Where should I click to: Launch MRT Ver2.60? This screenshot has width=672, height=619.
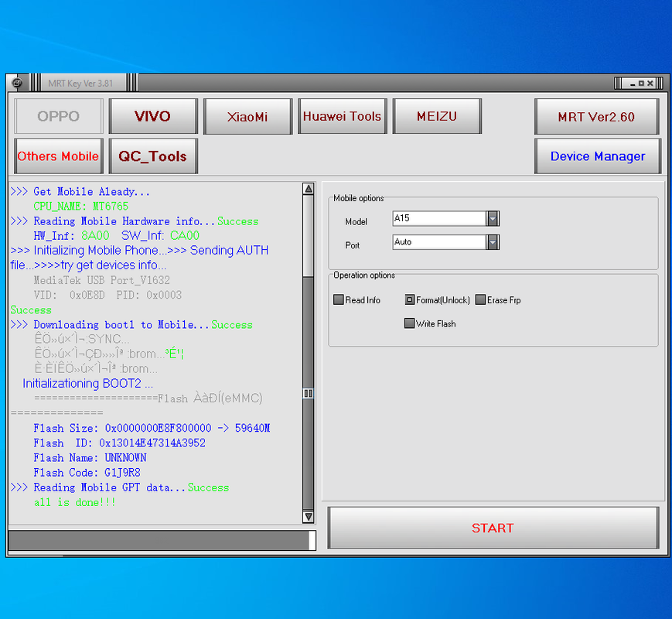(x=596, y=117)
